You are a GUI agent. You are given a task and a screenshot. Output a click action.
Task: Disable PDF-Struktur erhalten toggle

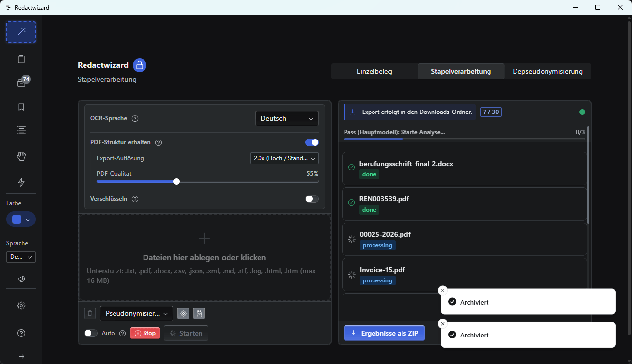[x=312, y=142]
